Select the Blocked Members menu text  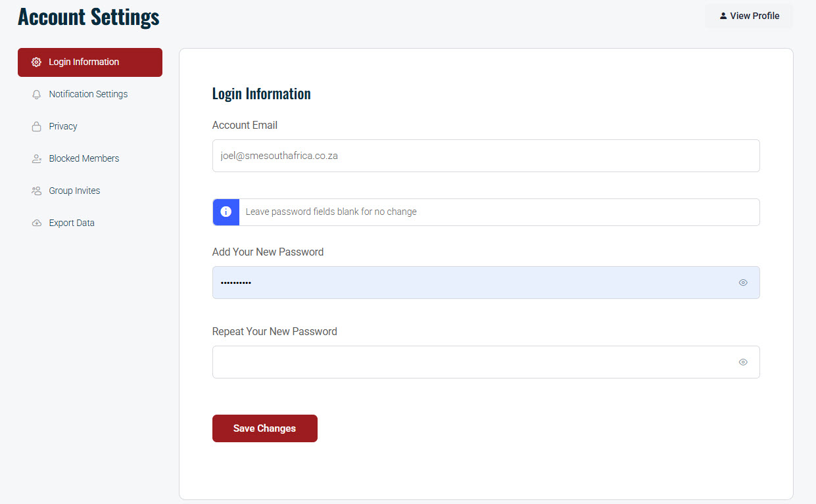tap(84, 158)
